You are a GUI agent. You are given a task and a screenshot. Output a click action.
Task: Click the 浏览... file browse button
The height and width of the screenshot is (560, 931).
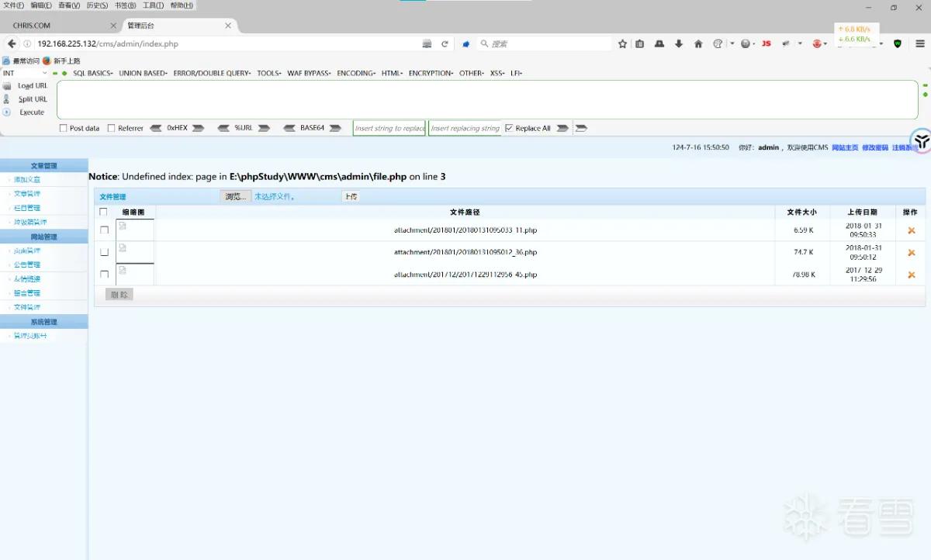tap(235, 196)
